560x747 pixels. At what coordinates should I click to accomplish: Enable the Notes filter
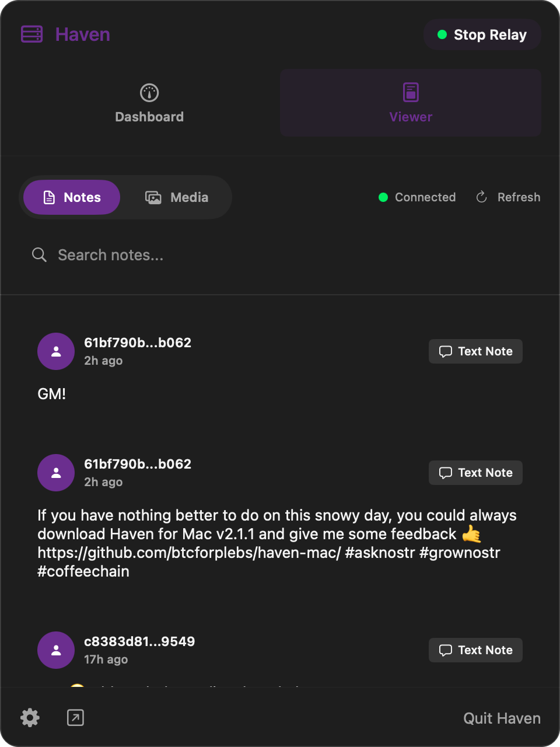pos(71,197)
